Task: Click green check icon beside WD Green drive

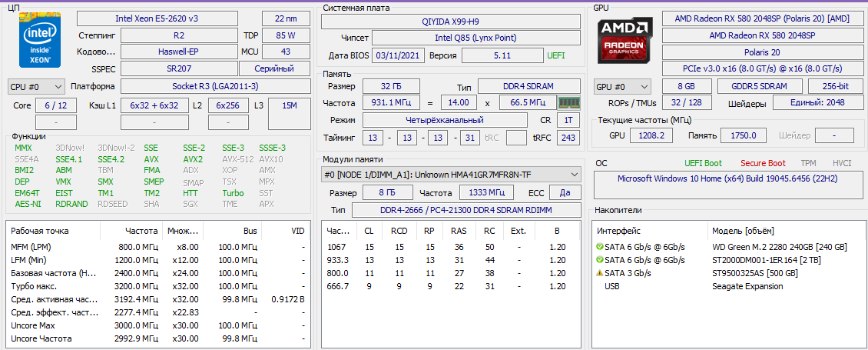Action: pyautogui.click(x=599, y=247)
